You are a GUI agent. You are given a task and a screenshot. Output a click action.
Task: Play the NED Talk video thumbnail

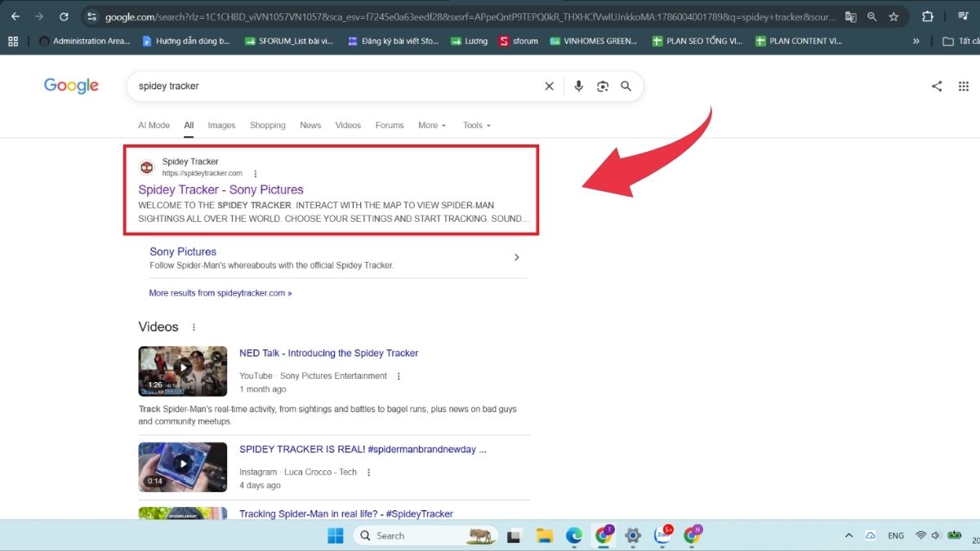183,371
